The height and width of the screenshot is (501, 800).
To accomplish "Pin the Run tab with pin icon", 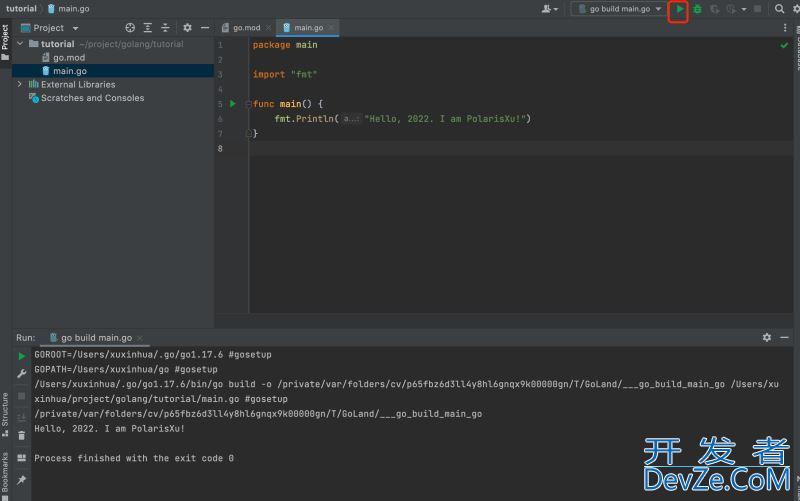I will coord(21,480).
